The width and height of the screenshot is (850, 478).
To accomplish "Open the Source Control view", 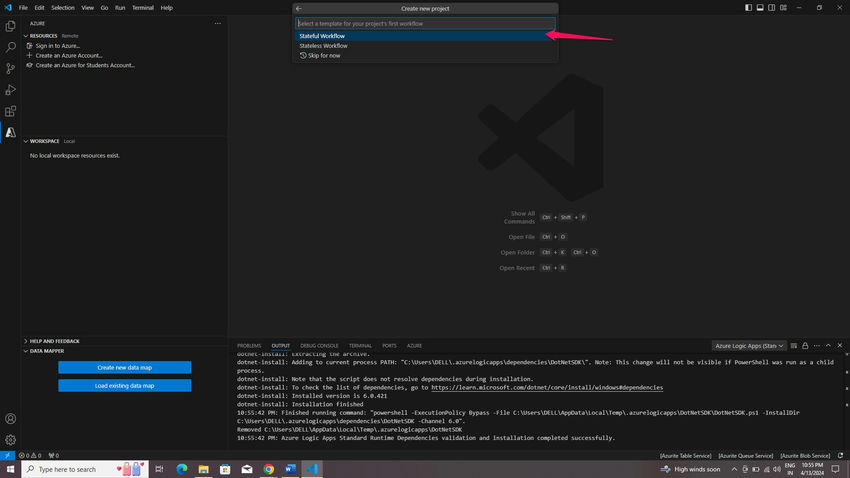I will (10, 68).
